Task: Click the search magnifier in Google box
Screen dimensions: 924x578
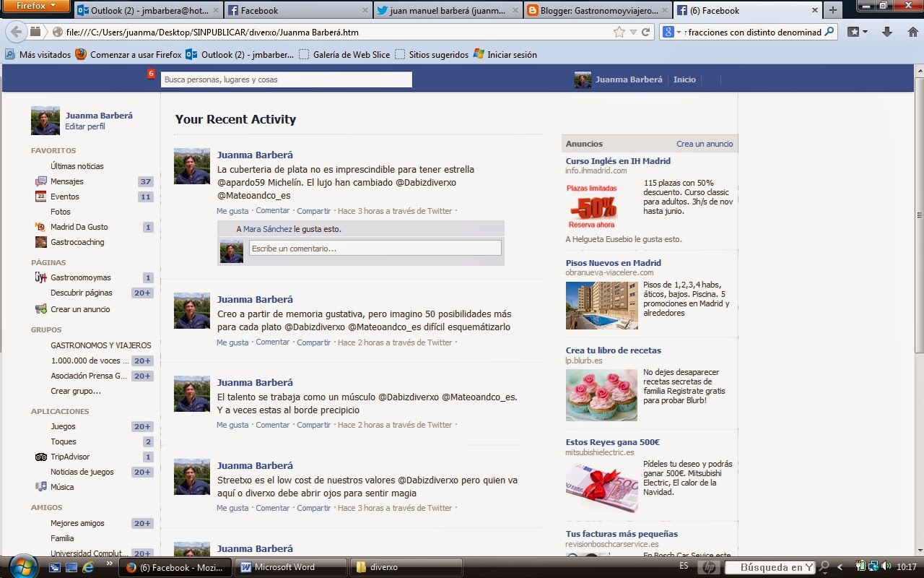Action: 829,32
